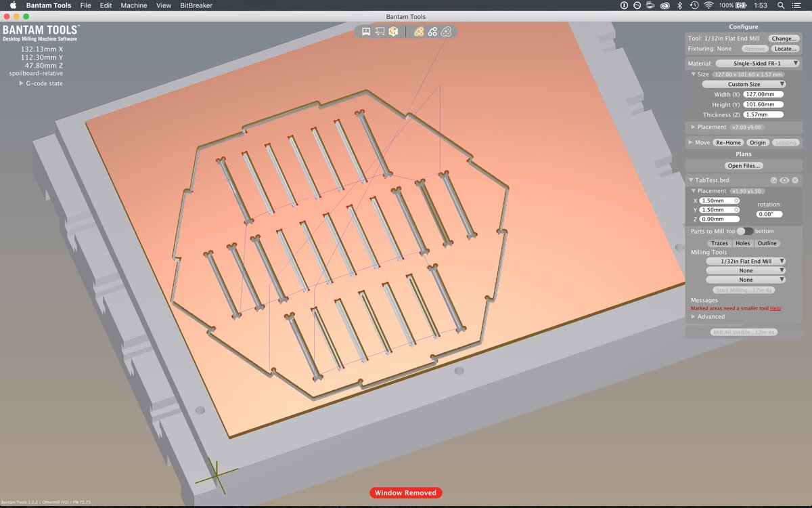Clear the X placement value
Screen dimensions: 812x508
coord(736,200)
